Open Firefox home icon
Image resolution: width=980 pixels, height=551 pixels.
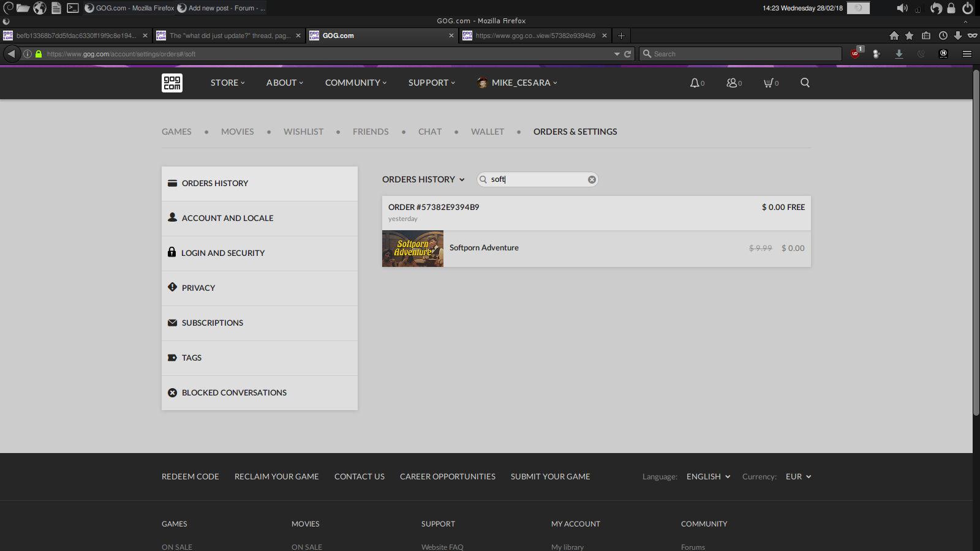pyautogui.click(x=894, y=36)
